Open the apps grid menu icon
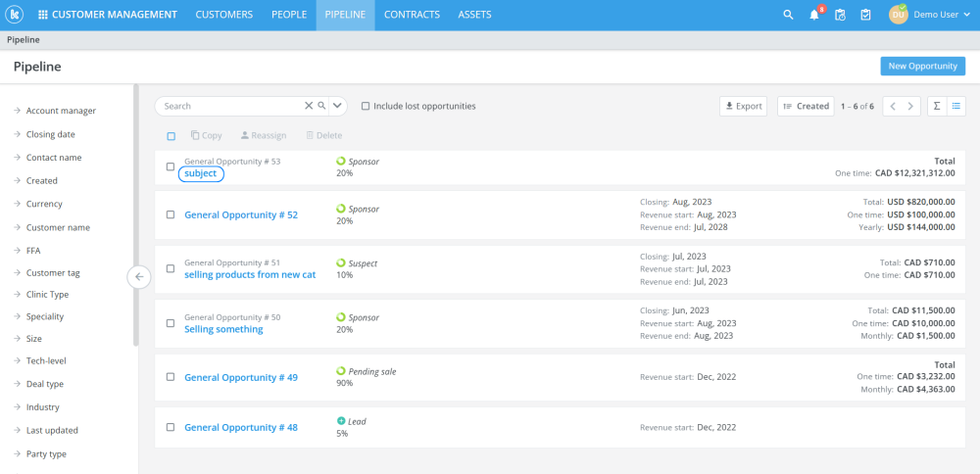980x474 pixels. (43, 15)
